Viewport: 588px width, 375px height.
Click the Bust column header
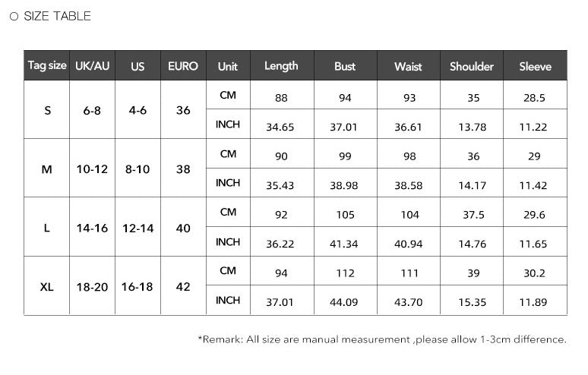(345, 65)
